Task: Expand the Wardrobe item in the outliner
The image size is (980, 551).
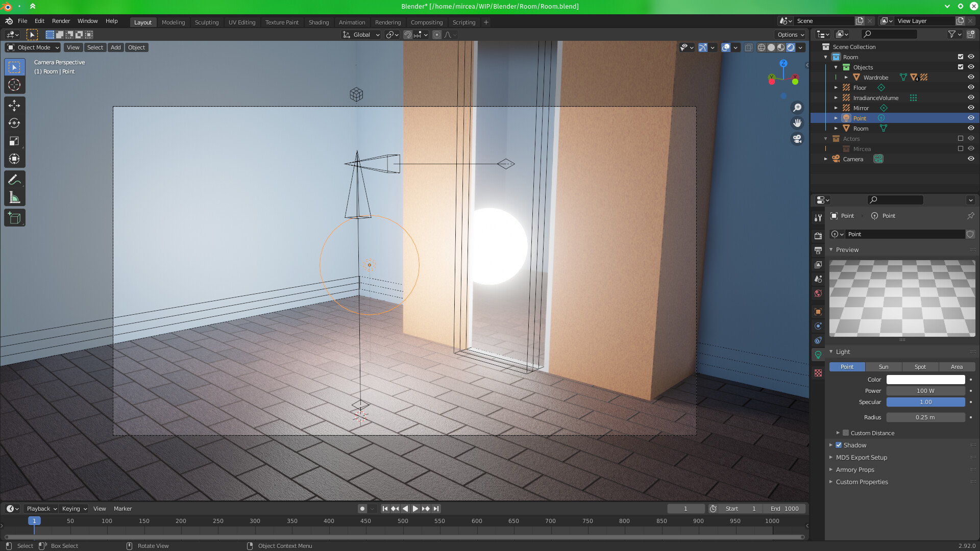Action: pyautogui.click(x=846, y=77)
